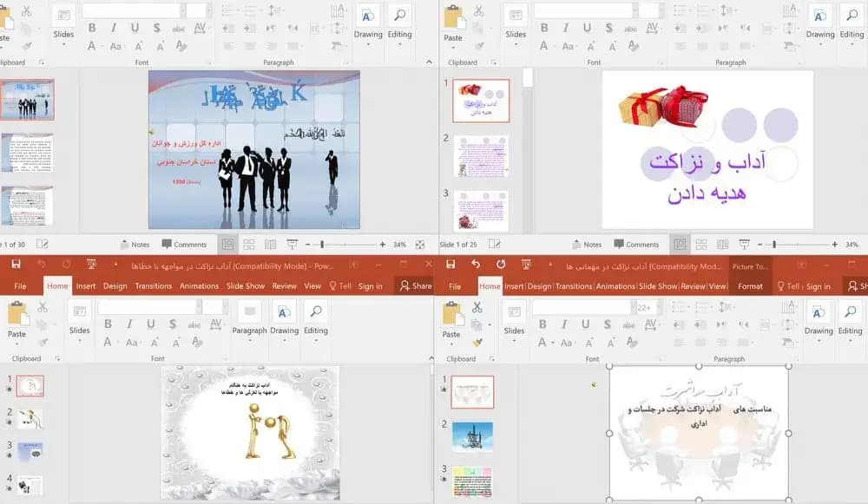Click Format Painter in the bottom-right window

click(477, 343)
